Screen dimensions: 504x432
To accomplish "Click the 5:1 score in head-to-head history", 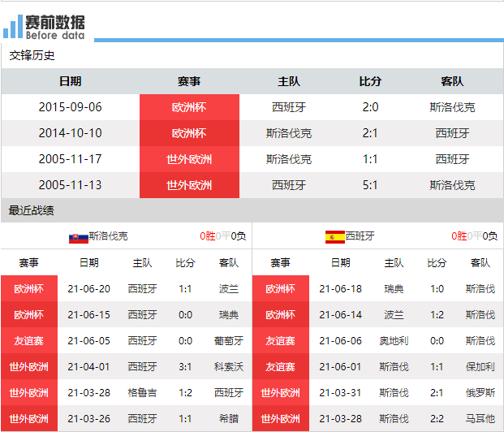I will (x=370, y=185).
